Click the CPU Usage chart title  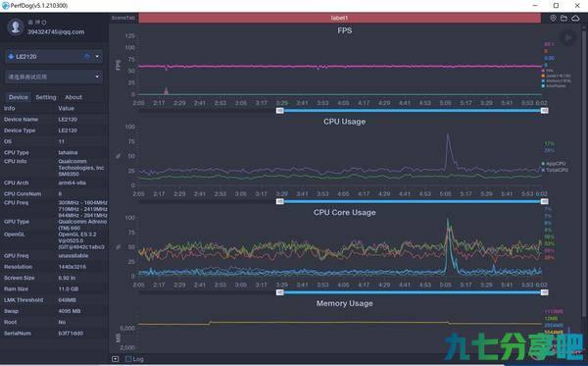click(344, 122)
